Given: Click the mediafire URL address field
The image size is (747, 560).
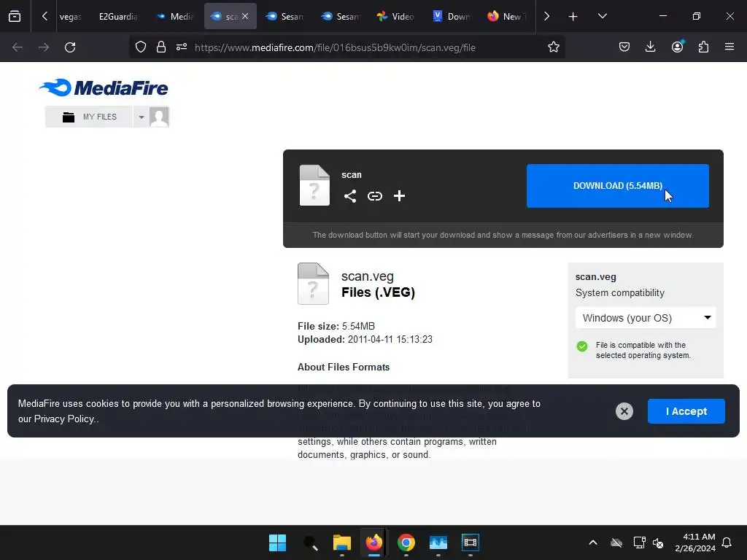Looking at the screenshot, I should click(335, 47).
